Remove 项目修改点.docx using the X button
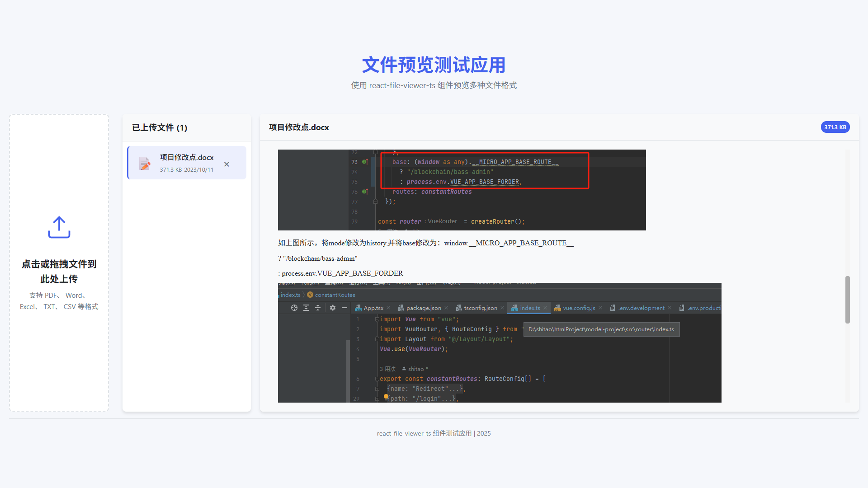The height and width of the screenshot is (488, 868). (226, 164)
